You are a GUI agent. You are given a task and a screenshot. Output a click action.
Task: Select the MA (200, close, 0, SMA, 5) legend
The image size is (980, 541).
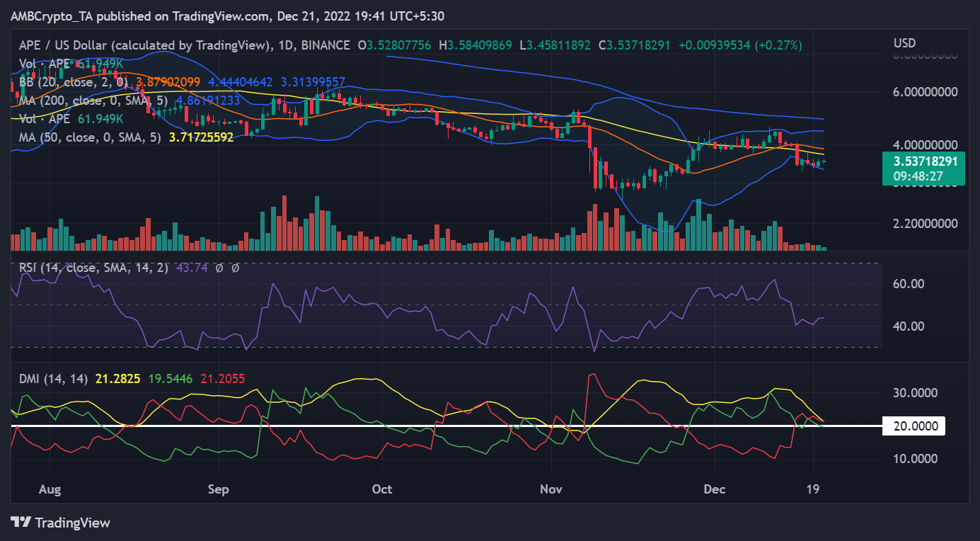tap(96, 100)
